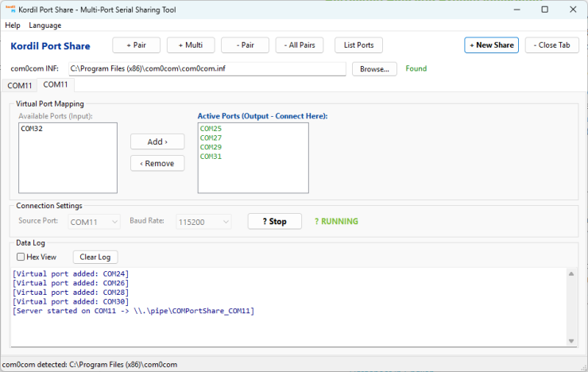Open the Language menu
This screenshot has height=372, width=588.
[45, 25]
